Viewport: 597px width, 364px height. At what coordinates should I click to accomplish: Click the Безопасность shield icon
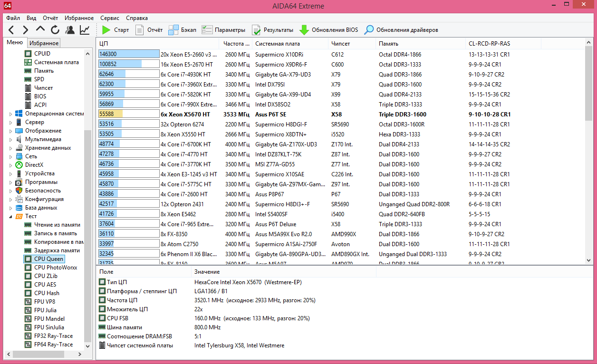click(19, 191)
